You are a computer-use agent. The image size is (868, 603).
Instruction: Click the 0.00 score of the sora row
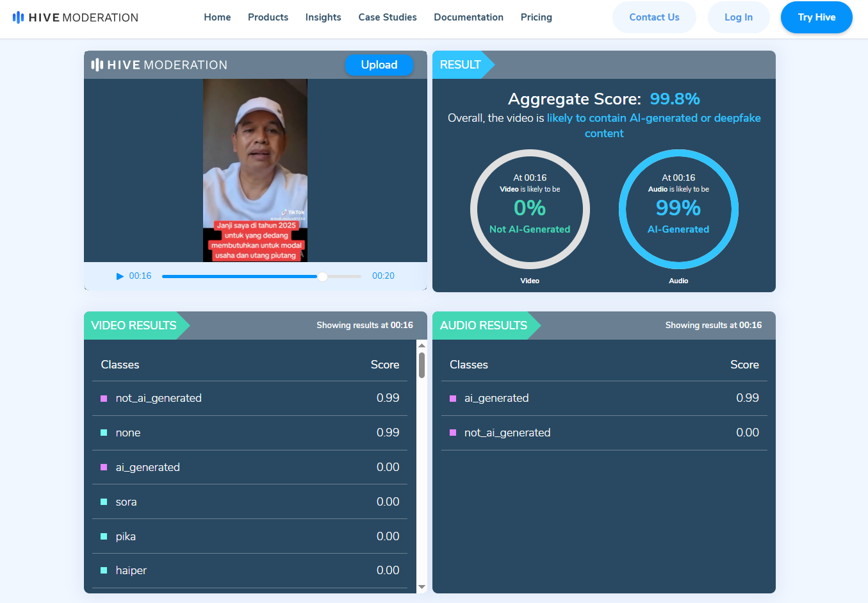click(x=388, y=502)
